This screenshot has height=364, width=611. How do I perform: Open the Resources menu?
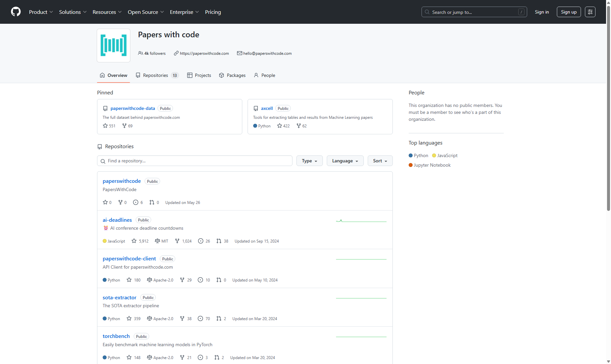[107, 12]
